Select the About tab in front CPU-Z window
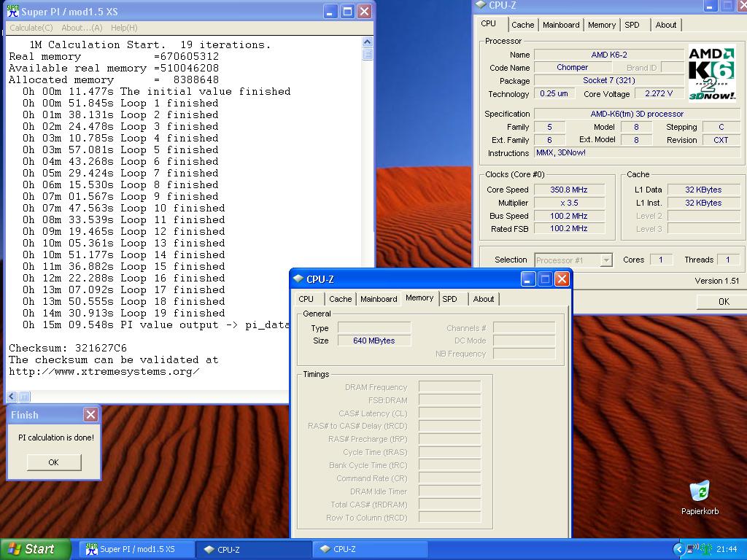Viewport: 747px width, 560px height. pos(484,299)
